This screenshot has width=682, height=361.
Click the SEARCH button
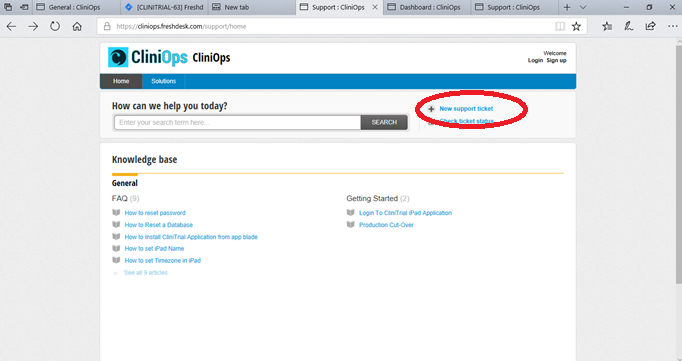point(384,123)
